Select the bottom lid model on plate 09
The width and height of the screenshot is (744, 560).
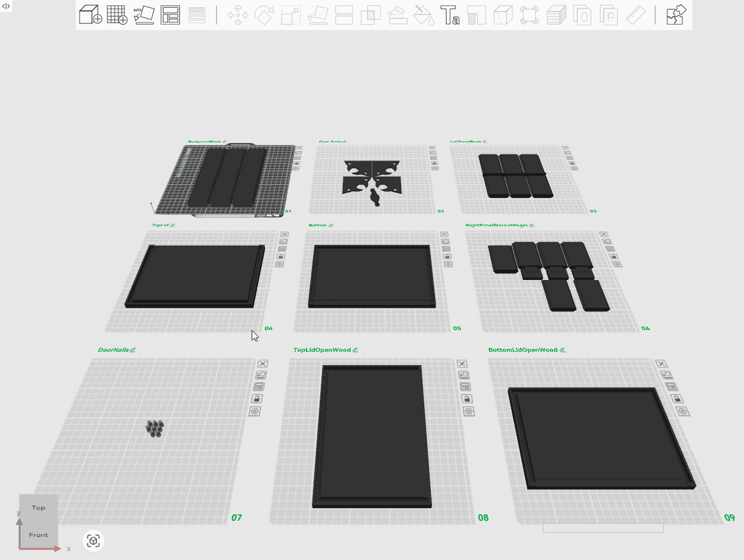pos(600,437)
